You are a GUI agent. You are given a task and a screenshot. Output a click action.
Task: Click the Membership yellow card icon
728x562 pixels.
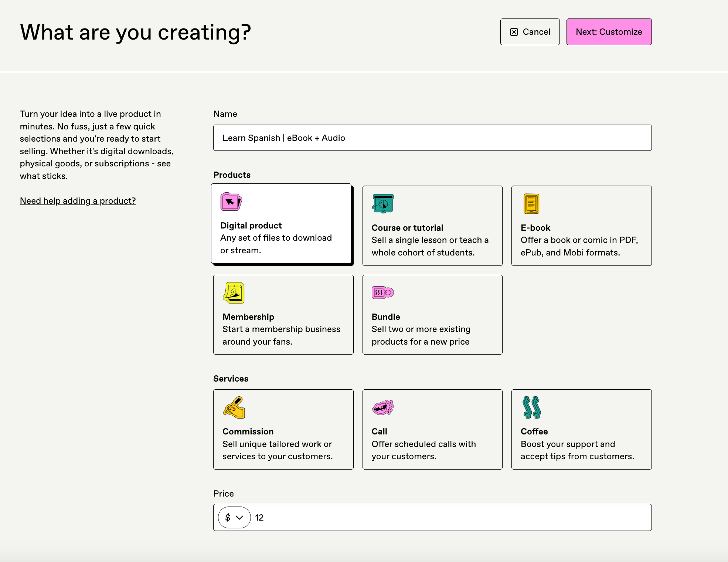pyautogui.click(x=234, y=293)
